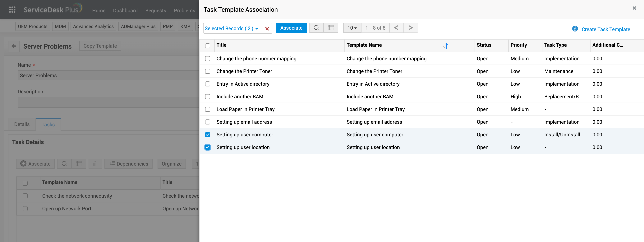Viewport: 644px width, 242px height.
Task: Open Requests in top navigation
Action: pos(155,11)
